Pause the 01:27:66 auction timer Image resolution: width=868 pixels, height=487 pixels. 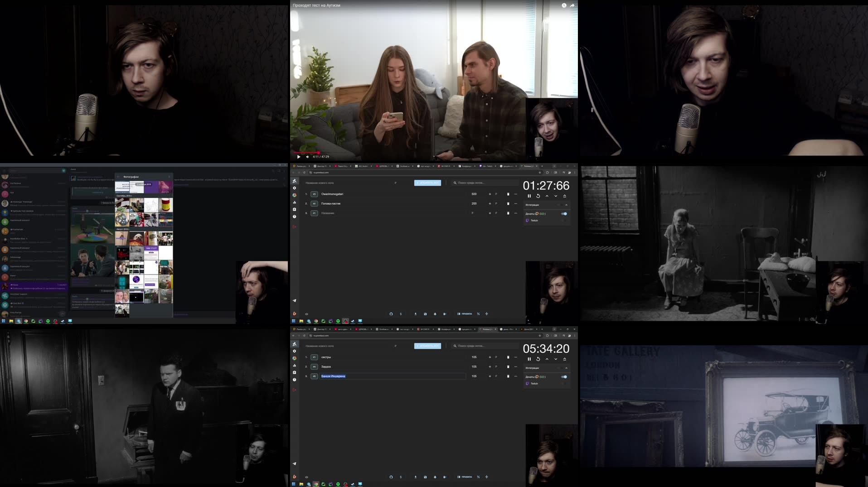[x=529, y=196]
